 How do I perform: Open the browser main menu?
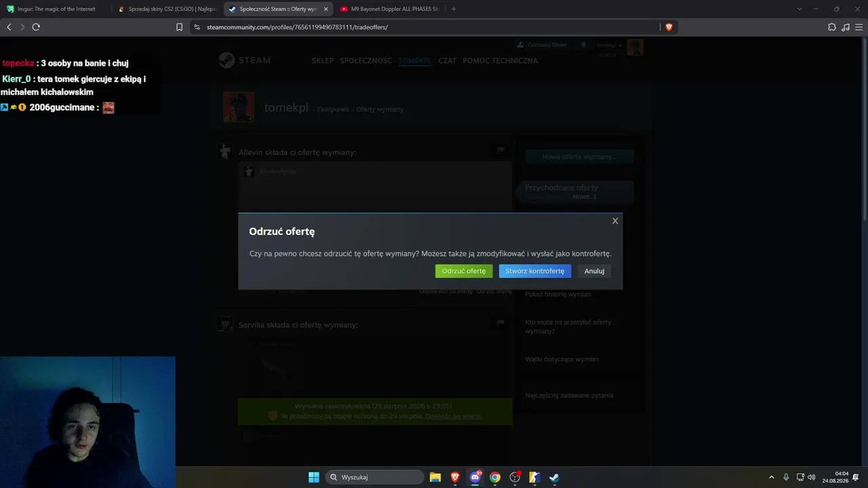click(858, 27)
